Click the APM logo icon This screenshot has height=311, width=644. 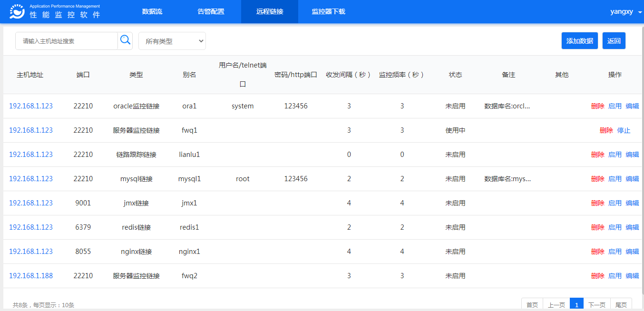(x=17, y=11)
